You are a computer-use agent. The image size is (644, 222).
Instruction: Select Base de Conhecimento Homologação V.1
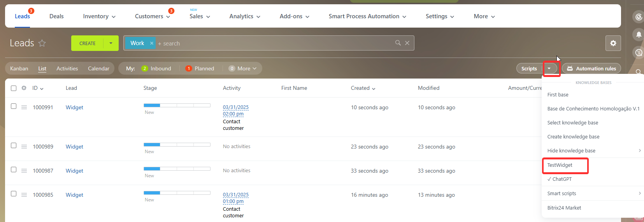593,109
